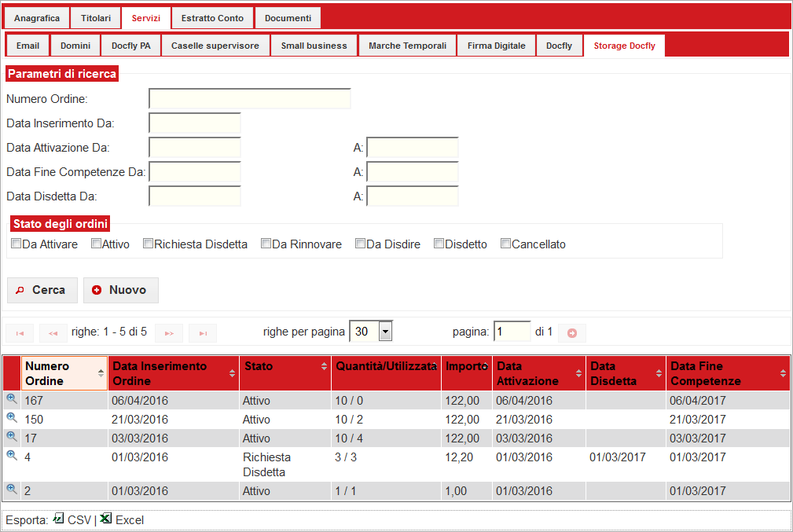Export results via CSV link

click(79, 520)
